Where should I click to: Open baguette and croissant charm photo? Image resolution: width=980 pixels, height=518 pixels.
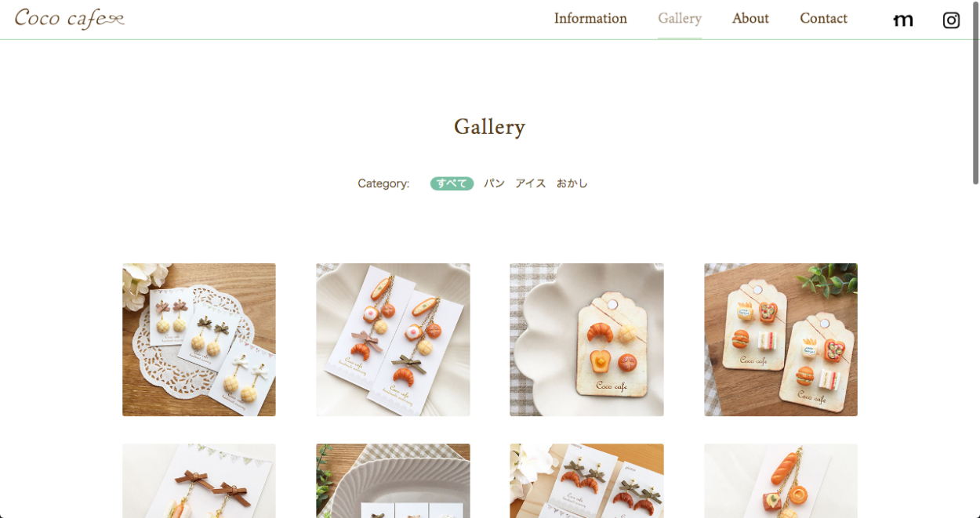[x=393, y=339]
